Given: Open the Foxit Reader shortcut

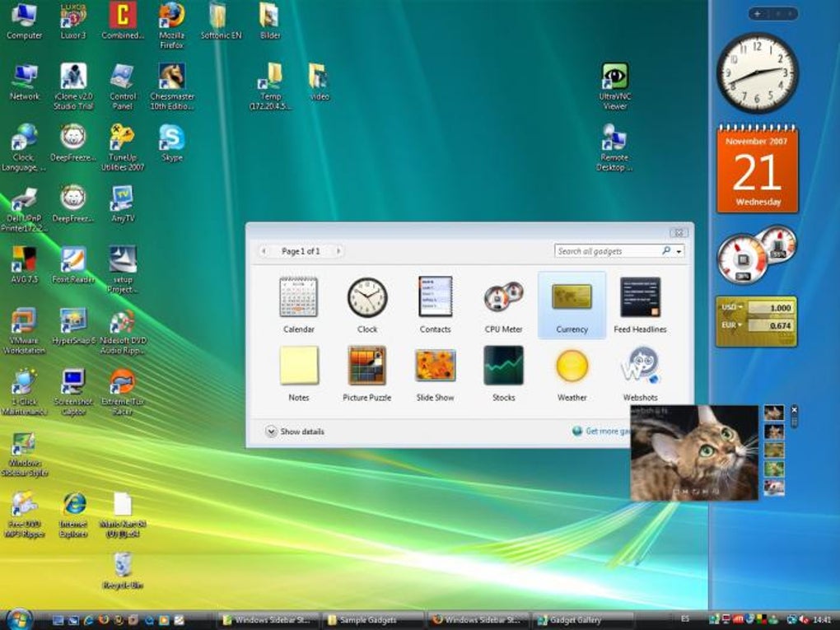Looking at the screenshot, I should point(73,265).
